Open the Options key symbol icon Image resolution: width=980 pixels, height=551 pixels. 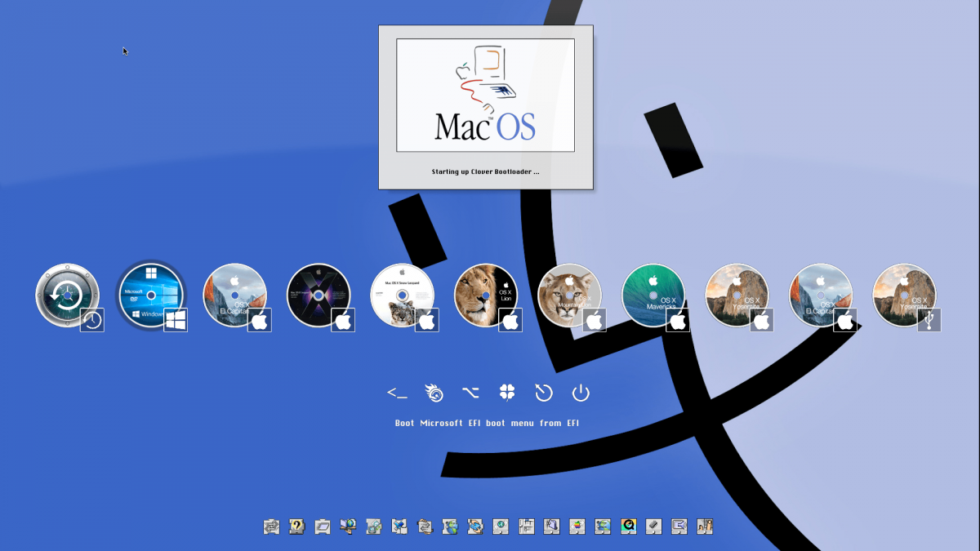coord(470,393)
